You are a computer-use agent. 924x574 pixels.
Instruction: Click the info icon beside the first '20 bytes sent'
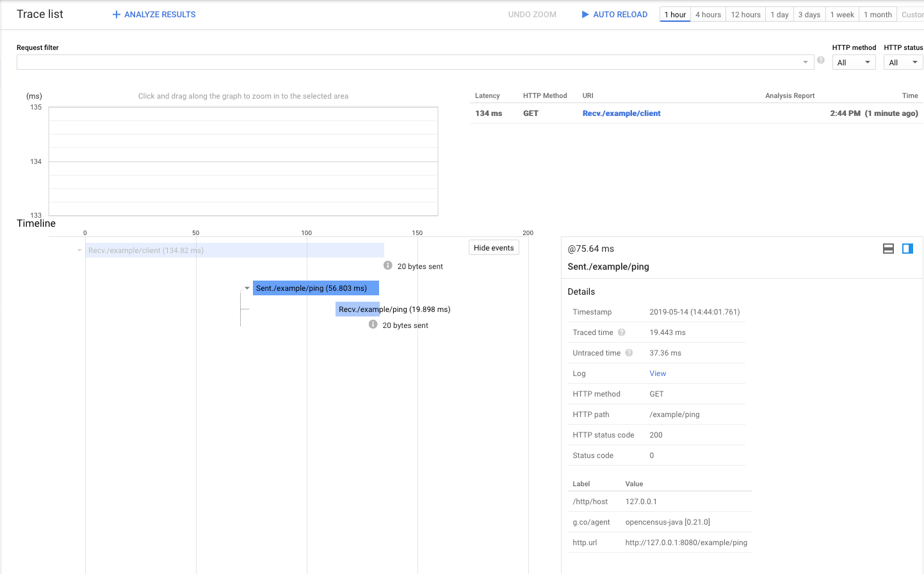[387, 265]
